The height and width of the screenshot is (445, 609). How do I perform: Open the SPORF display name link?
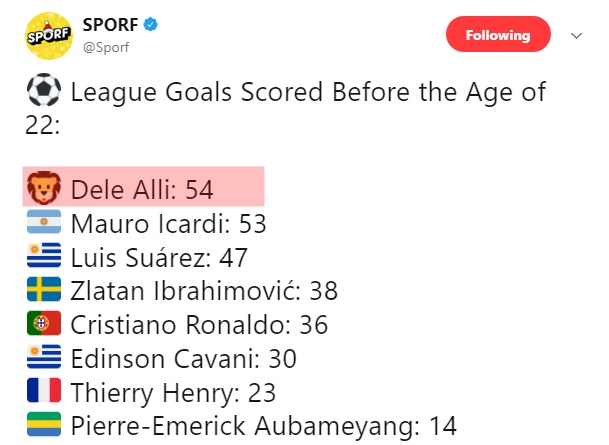pos(110,25)
